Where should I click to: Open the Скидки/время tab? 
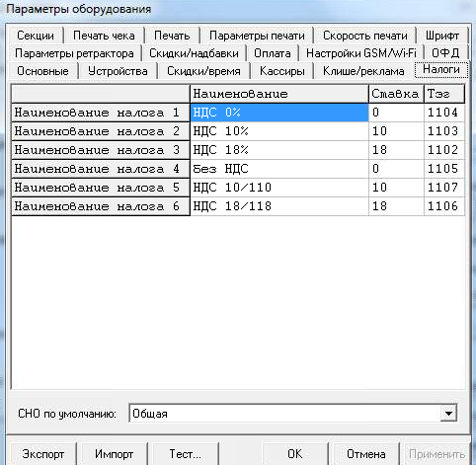tap(203, 71)
